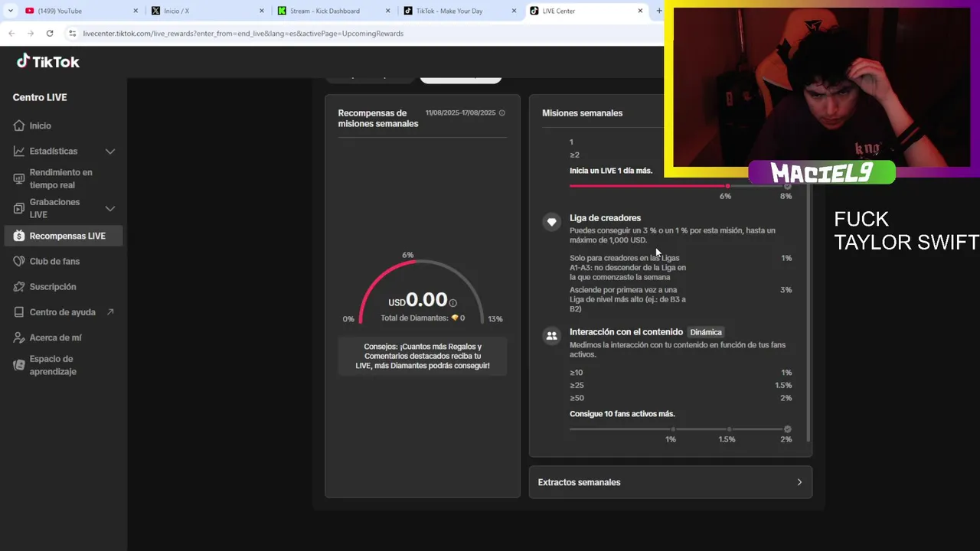This screenshot has height=551, width=980.
Task: Click the browser back arrow
Action: [11, 34]
